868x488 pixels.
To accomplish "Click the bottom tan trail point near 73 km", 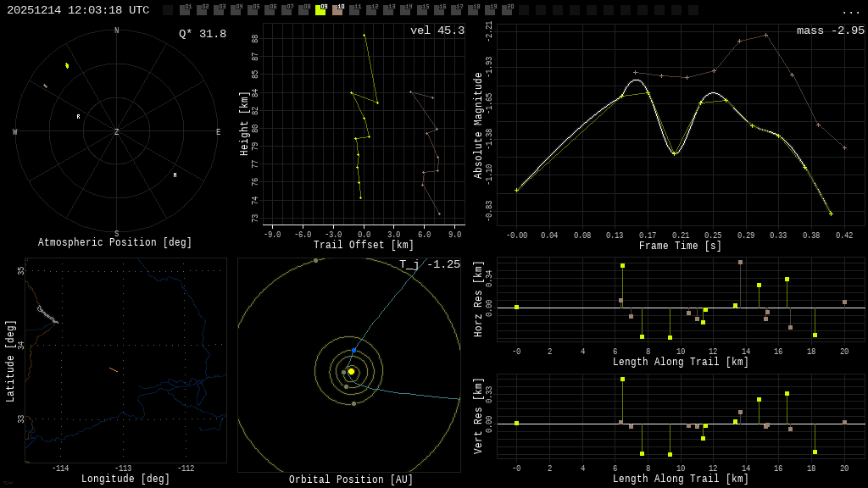I will [440, 214].
